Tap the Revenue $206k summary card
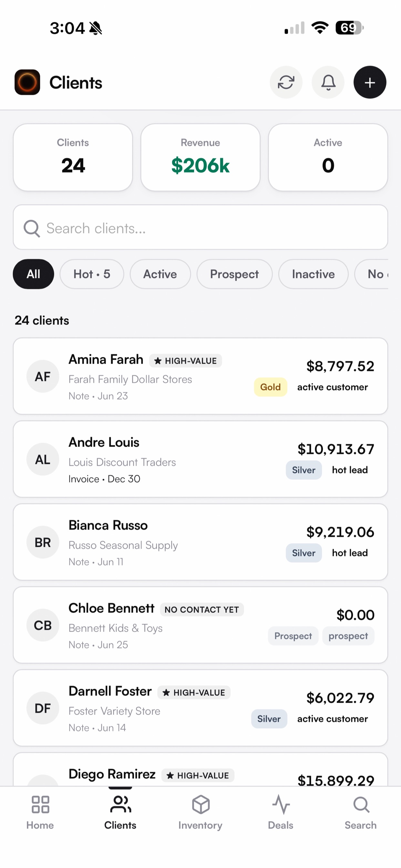The height and width of the screenshot is (868, 401). tap(200, 157)
